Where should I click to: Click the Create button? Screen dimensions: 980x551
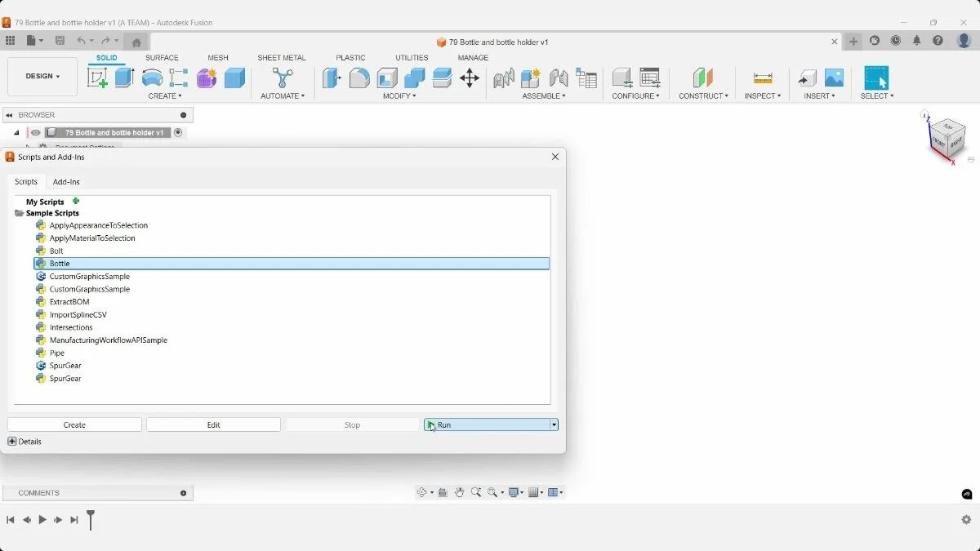[x=74, y=424]
